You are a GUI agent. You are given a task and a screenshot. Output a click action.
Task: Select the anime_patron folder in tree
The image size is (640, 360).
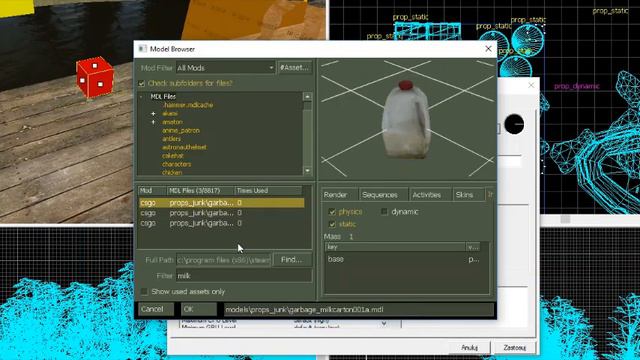[x=181, y=131]
